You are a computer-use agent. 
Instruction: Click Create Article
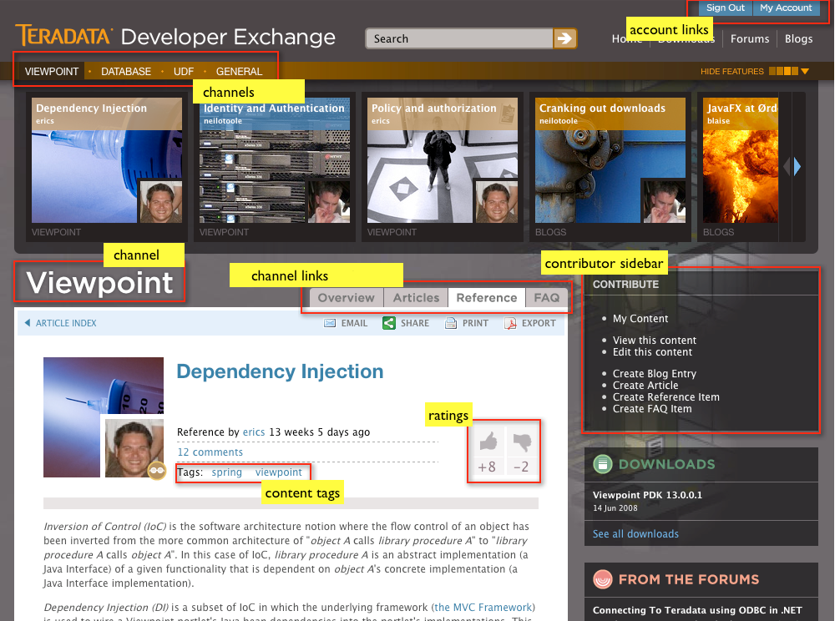coord(645,386)
